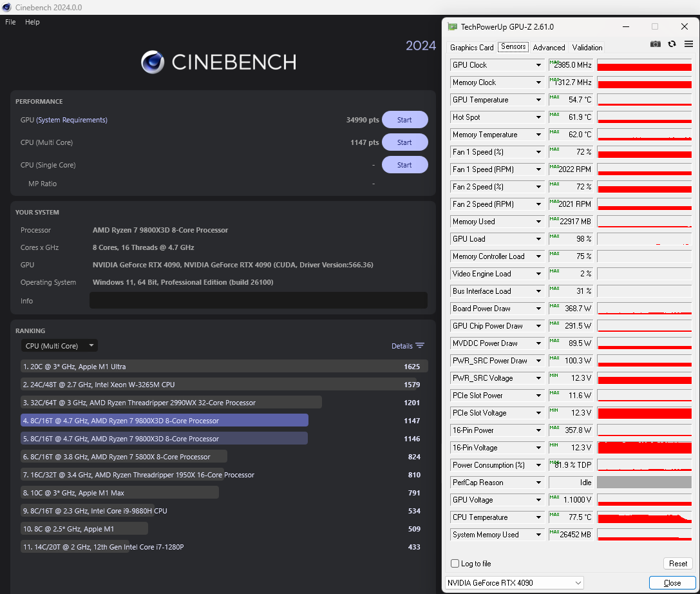Image resolution: width=700 pixels, height=594 pixels.
Task: Start the CPU (Multi Core) benchmark
Action: point(404,142)
